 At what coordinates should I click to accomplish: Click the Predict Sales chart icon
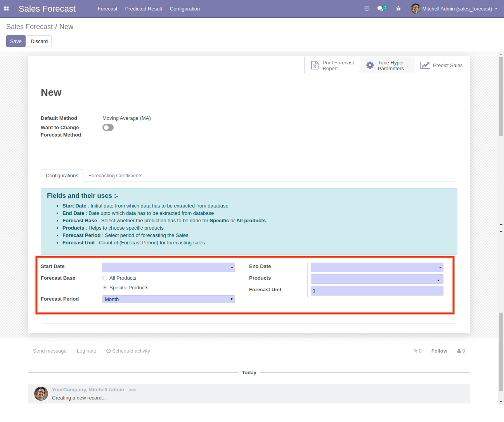tap(425, 66)
